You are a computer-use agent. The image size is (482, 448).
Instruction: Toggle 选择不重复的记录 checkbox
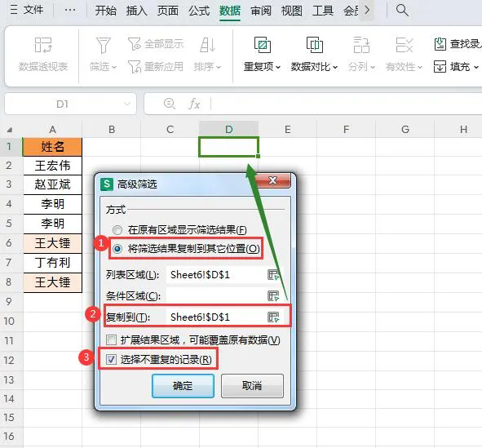(x=111, y=359)
